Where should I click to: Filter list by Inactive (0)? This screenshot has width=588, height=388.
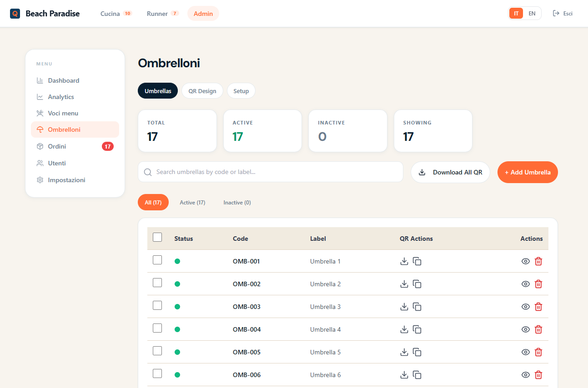[237, 203]
